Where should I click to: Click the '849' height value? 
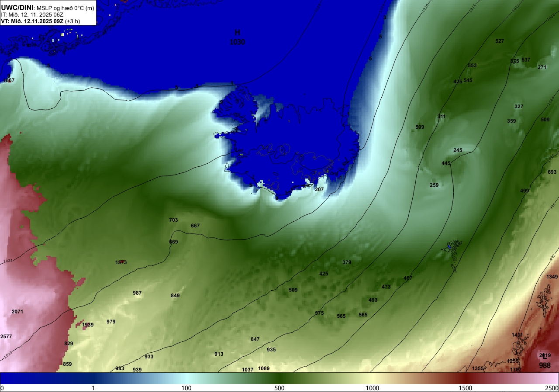tap(175, 296)
